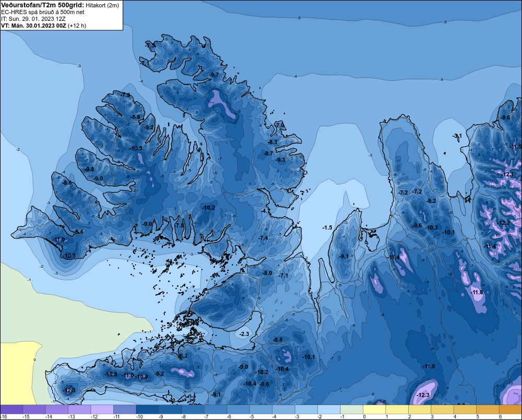Click the "-7.9" temperature label on the map
Viewport: 522px width, 420px height.
click(125, 95)
